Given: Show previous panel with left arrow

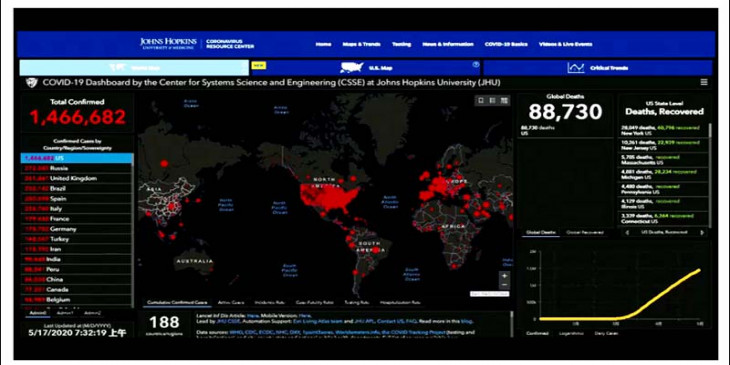Looking at the screenshot, I should click(x=628, y=232).
